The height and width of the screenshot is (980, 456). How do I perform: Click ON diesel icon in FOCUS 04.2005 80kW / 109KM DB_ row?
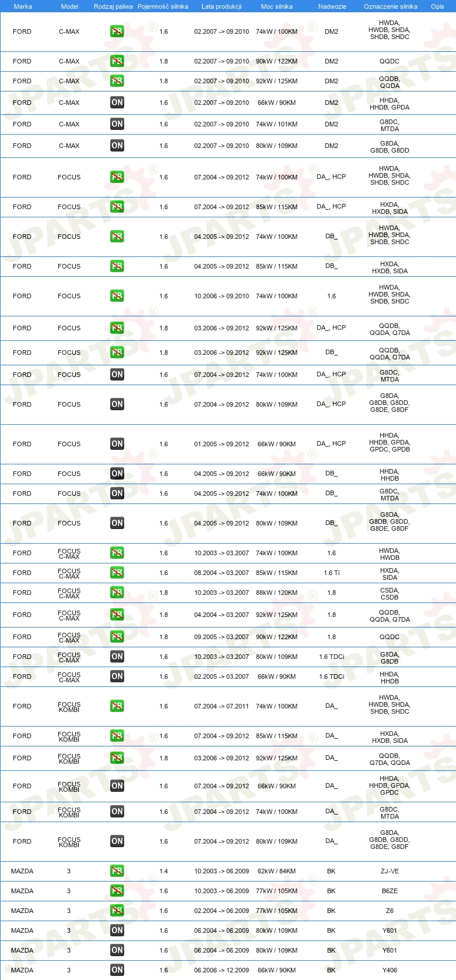coord(117,523)
